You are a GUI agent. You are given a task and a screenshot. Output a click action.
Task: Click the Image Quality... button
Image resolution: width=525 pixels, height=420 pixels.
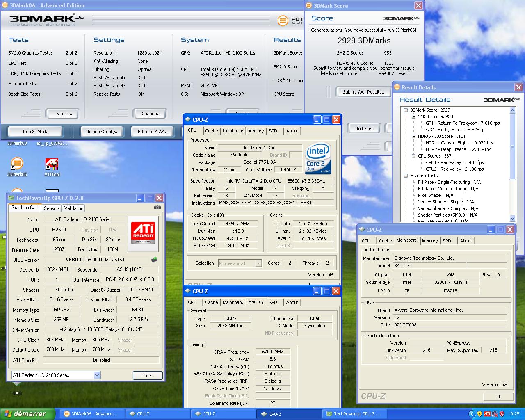pyautogui.click(x=103, y=132)
